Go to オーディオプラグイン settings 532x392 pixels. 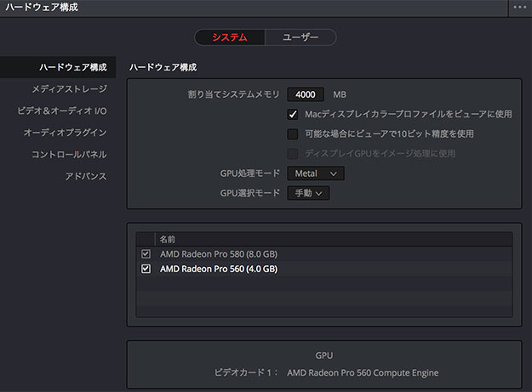coord(65,133)
